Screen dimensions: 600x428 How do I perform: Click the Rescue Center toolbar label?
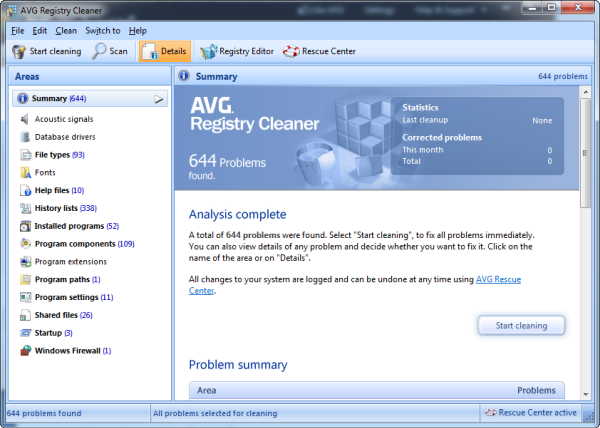pos(329,51)
